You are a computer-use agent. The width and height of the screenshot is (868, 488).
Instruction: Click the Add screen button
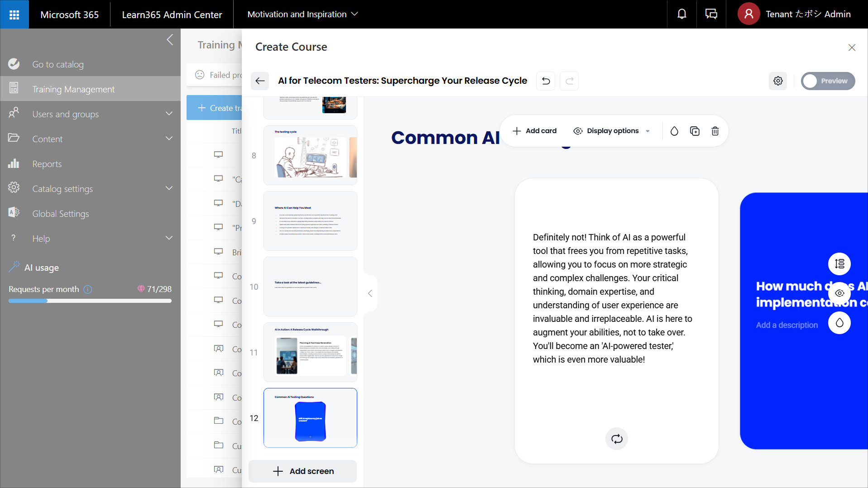click(303, 471)
